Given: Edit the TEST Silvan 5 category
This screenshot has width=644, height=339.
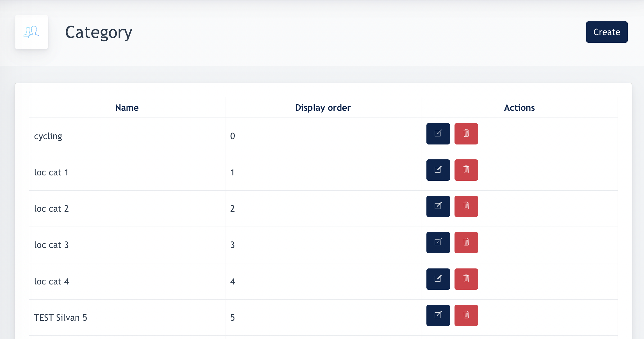Looking at the screenshot, I should coord(438,315).
